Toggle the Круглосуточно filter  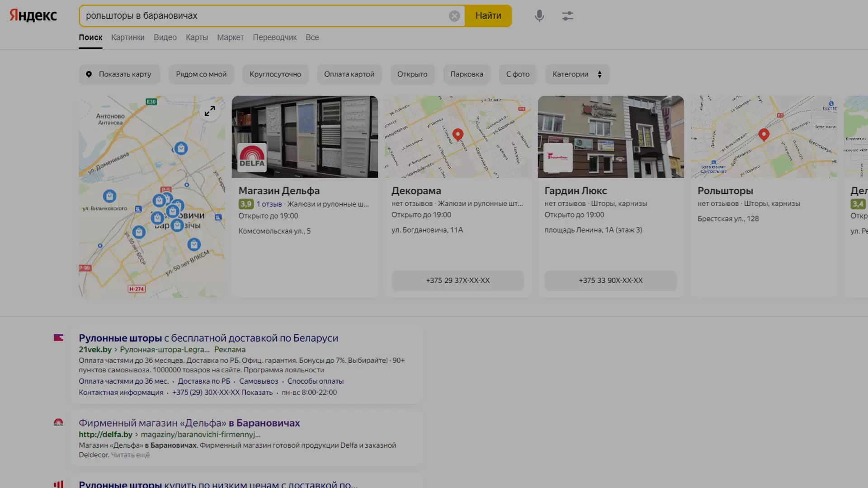275,74
